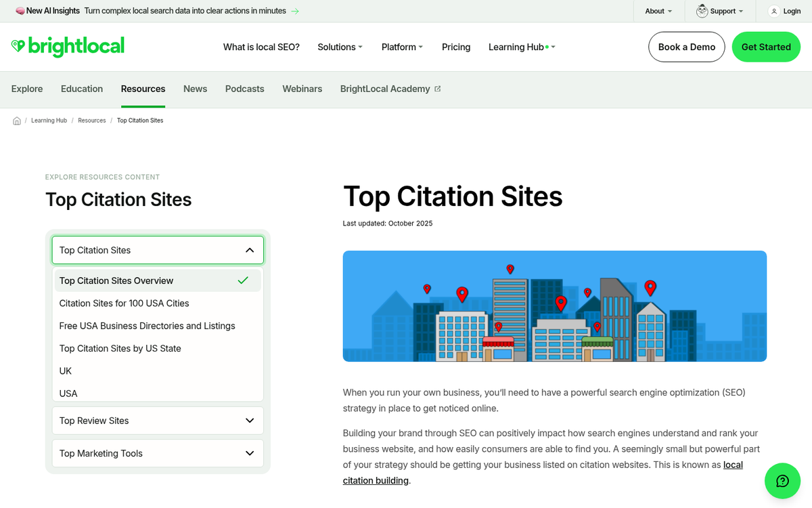Select Citation Sites for 100 USA Cities
The image size is (812, 508).
(124, 303)
